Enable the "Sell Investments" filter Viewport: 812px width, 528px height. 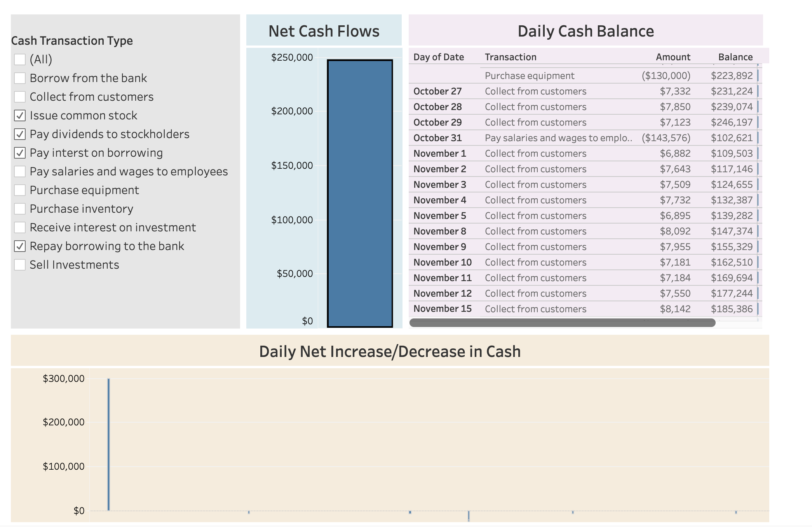coord(19,264)
